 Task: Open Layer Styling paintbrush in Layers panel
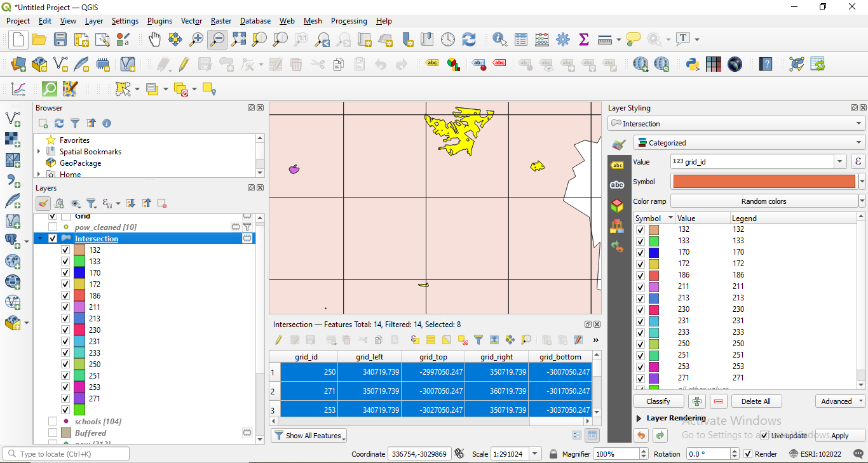(x=43, y=203)
